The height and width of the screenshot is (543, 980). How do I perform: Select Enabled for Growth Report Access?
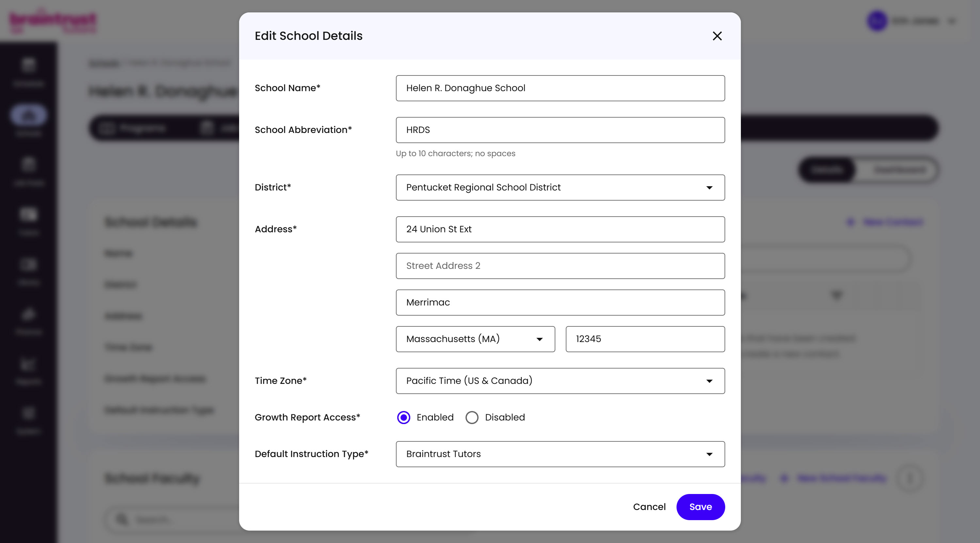[404, 418]
